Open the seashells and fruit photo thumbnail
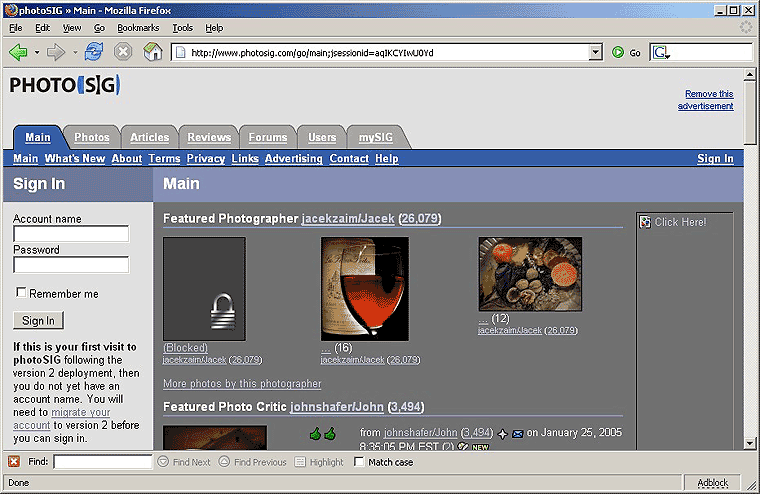Screen dimensions: 760x494 point(530,274)
